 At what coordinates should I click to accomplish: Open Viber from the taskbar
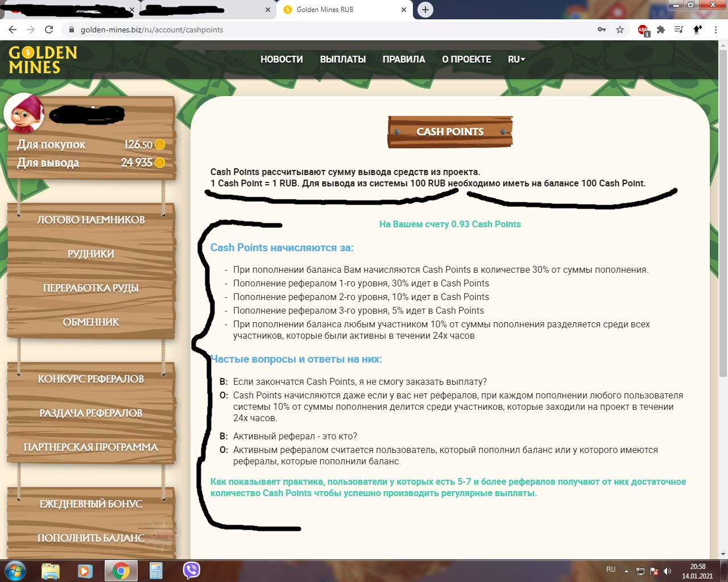click(192, 571)
